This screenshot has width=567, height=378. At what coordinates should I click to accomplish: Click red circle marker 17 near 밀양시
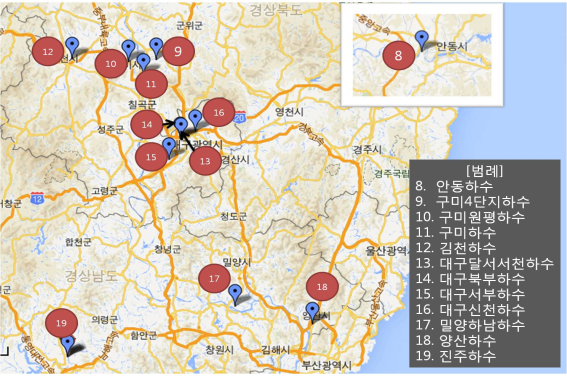click(x=214, y=279)
